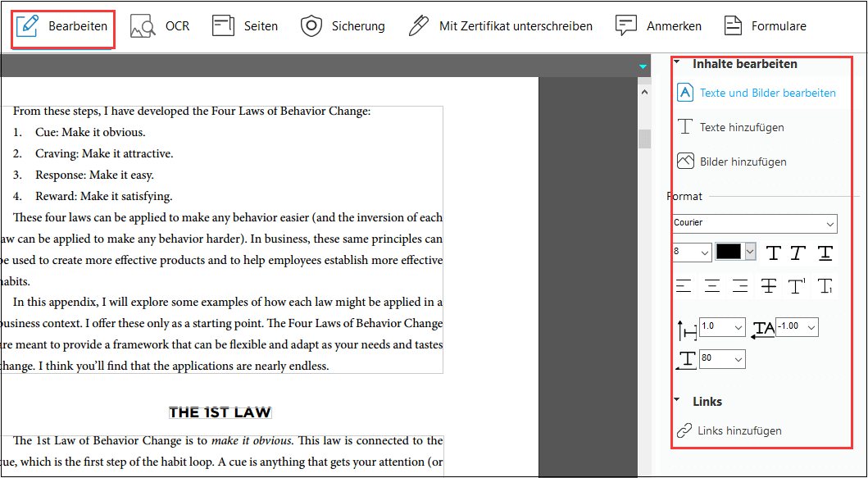Click the line starting 'In this appendix'
Viewport: 868px width, 478px height.
point(228,302)
